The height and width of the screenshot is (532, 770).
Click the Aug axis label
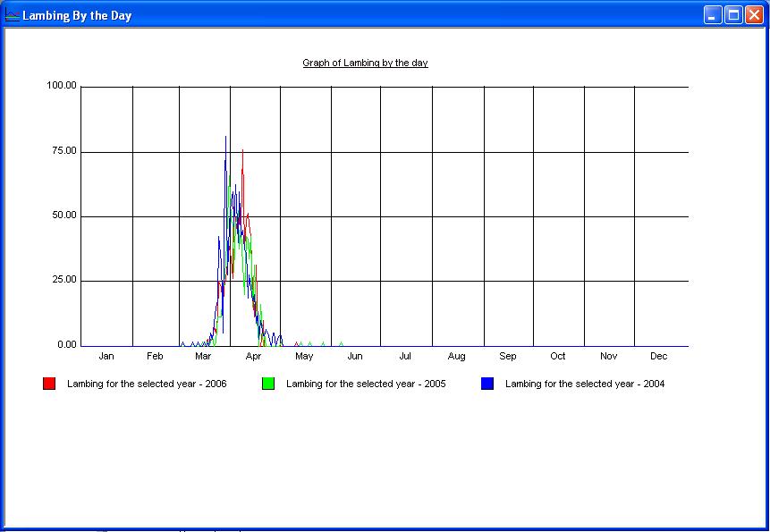[x=457, y=356]
